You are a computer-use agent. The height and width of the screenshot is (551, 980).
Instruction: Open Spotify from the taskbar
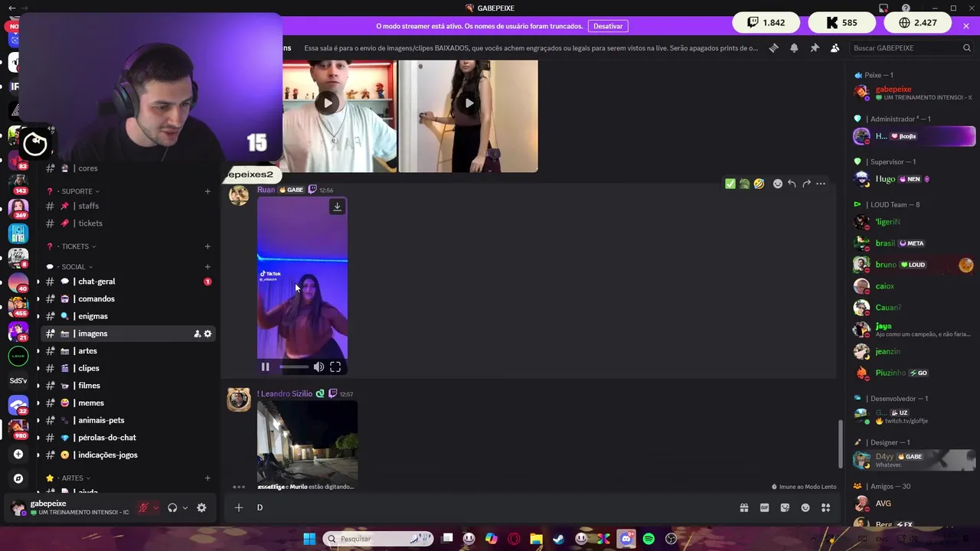(x=648, y=539)
